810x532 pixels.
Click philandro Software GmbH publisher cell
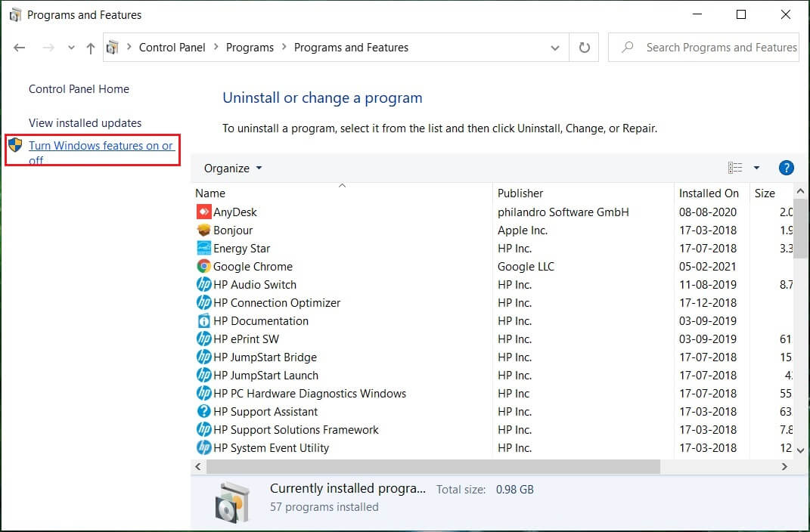[563, 212]
